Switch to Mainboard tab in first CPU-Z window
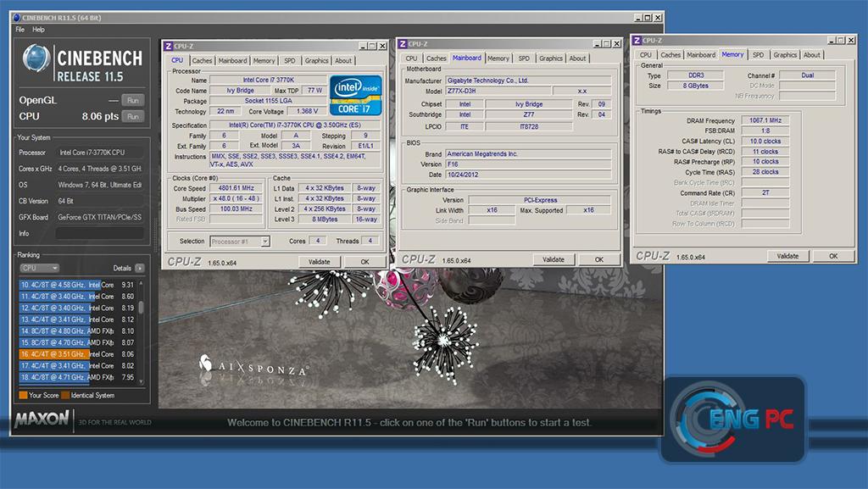Image resolution: width=868 pixels, height=489 pixels. click(x=232, y=61)
